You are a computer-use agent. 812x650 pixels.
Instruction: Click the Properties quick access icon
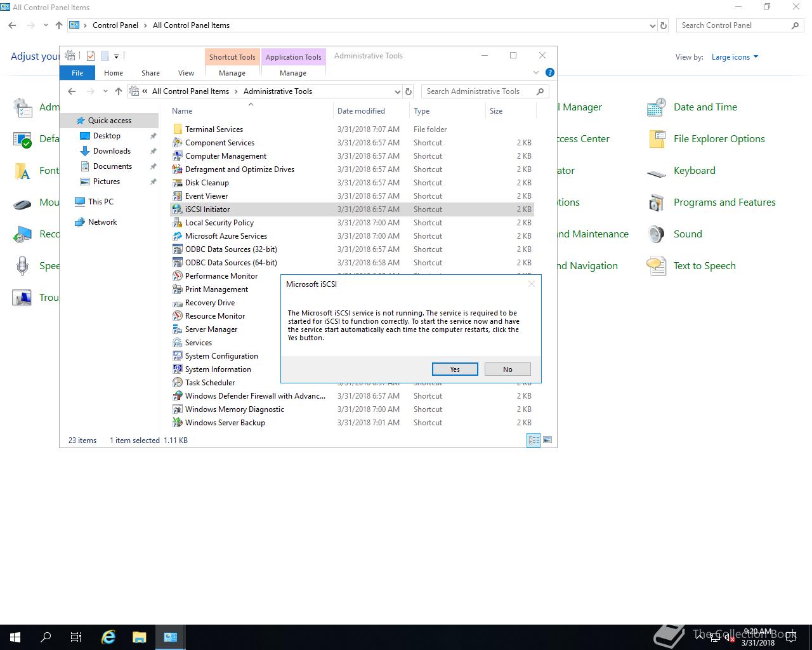click(91, 56)
